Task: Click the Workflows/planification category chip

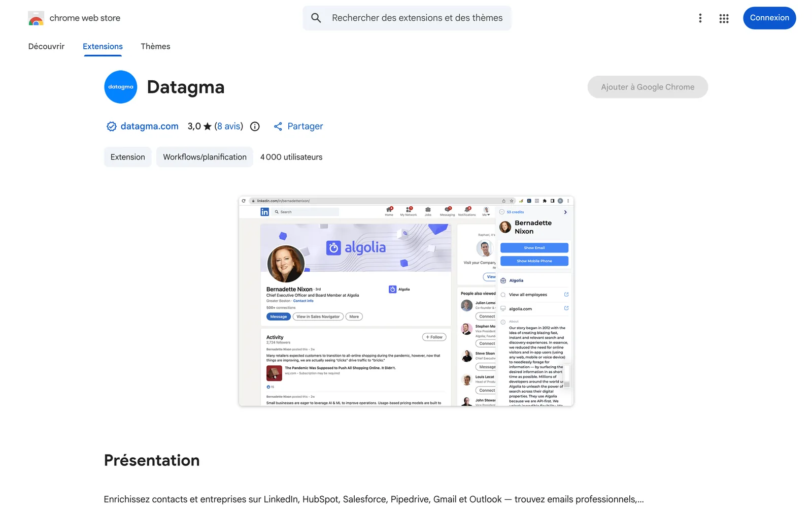Action: 205,157
